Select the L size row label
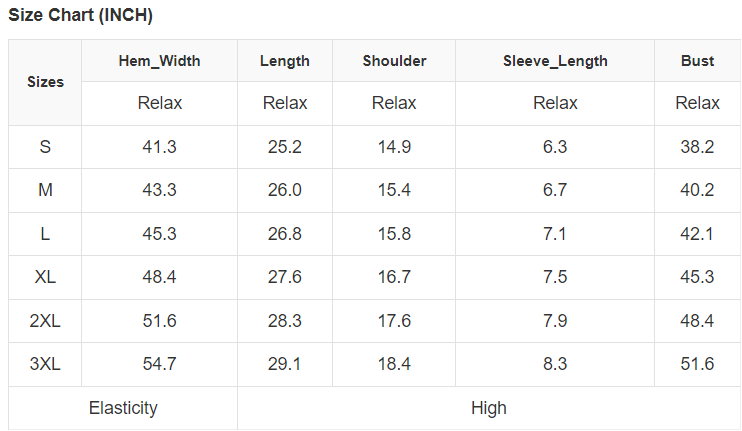This screenshot has width=742, height=431. coord(45,234)
